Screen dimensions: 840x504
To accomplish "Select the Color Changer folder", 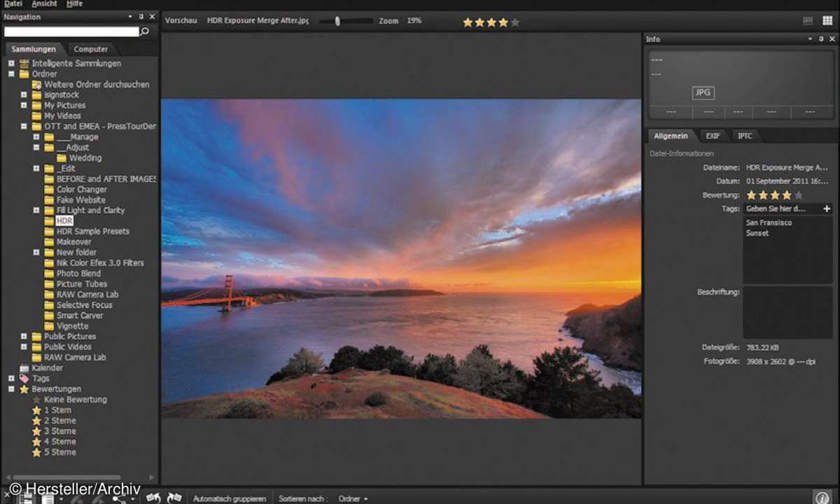I will [x=82, y=190].
